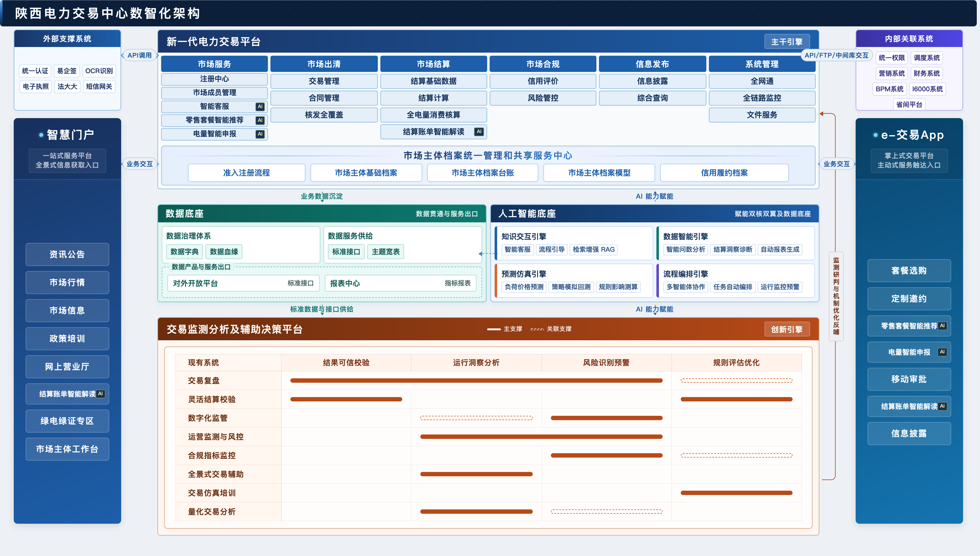Click 检索增强 RAG tag
This screenshot has width=980, height=556.
click(594, 250)
